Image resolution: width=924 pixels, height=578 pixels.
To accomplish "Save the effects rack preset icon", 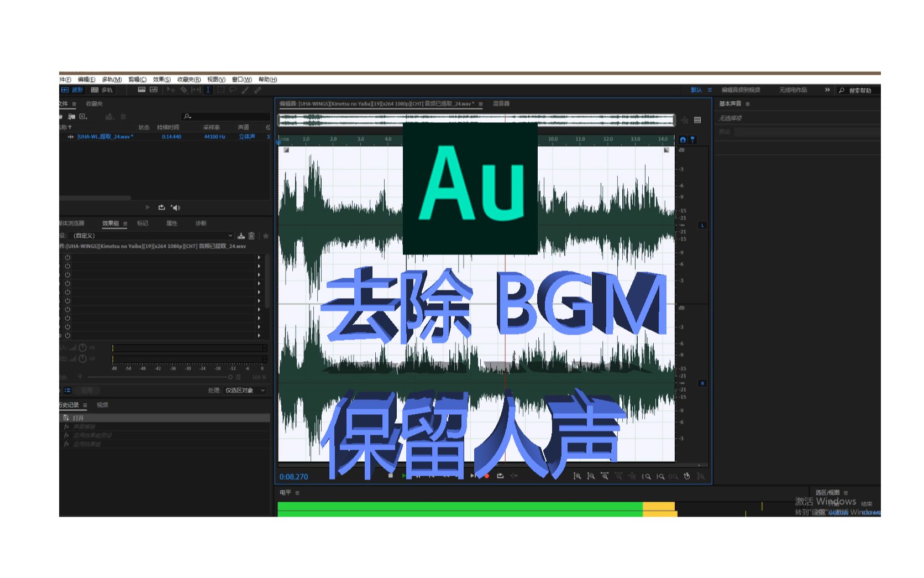I will point(241,236).
